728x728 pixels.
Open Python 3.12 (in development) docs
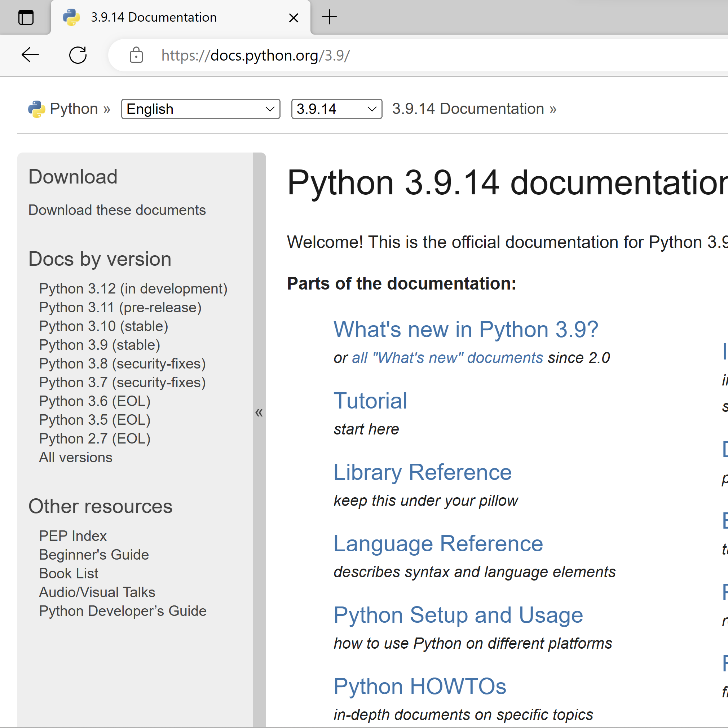[x=133, y=288]
